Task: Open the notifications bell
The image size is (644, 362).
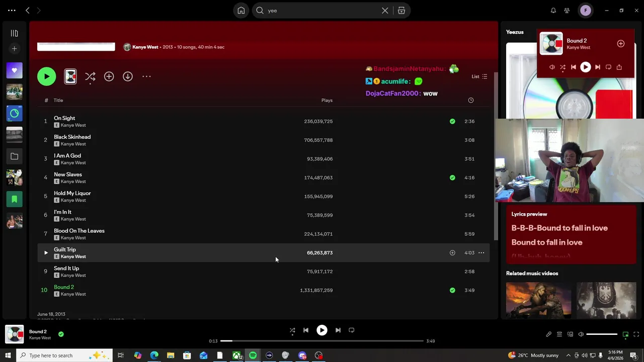Action: click(553, 11)
